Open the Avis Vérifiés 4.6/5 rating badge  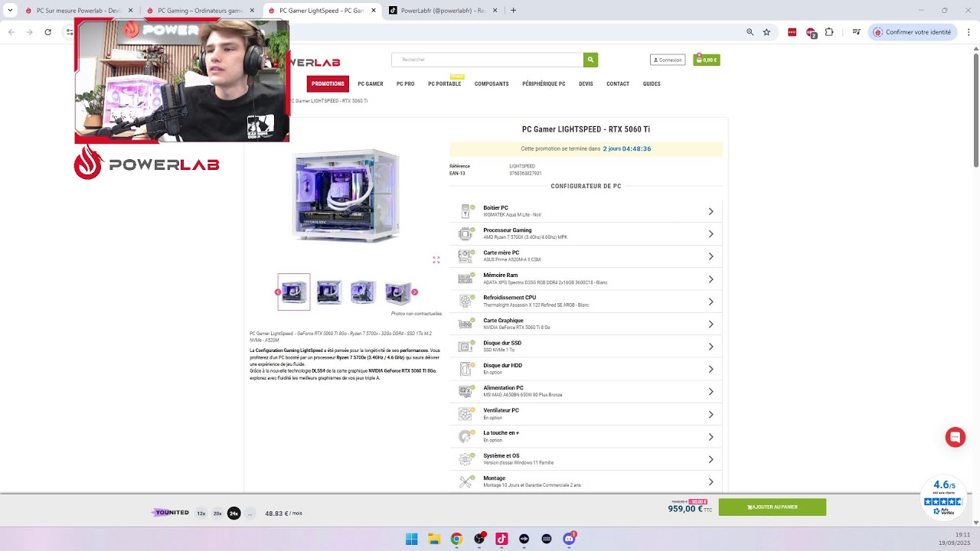coord(943,497)
